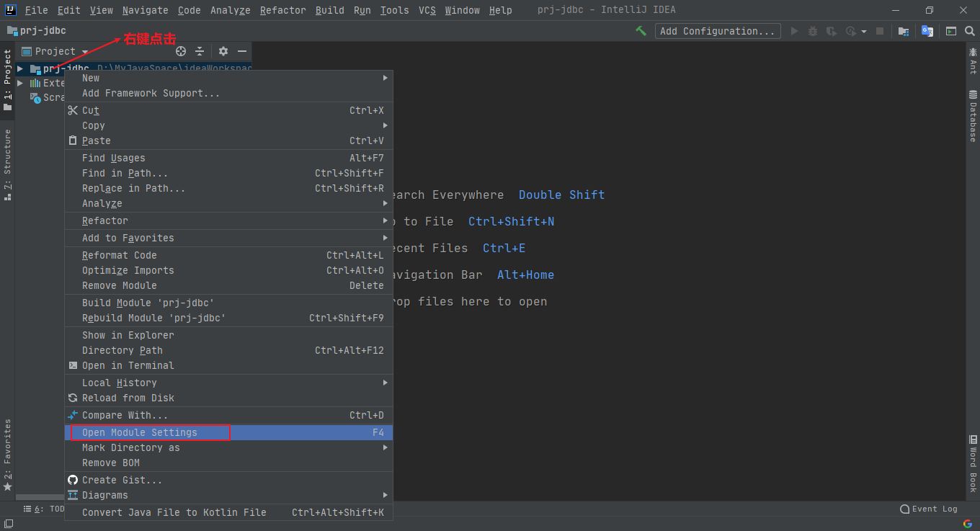Open the Database tool window from right sidebar

[973, 115]
